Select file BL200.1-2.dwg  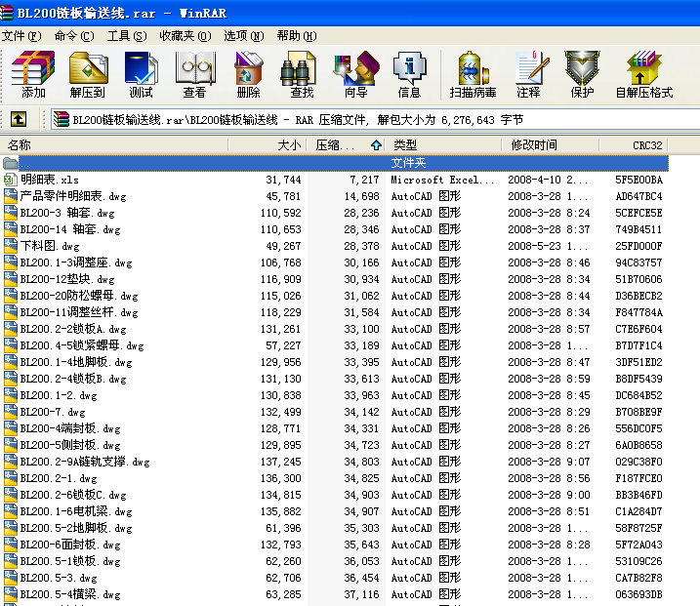tap(58, 395)
